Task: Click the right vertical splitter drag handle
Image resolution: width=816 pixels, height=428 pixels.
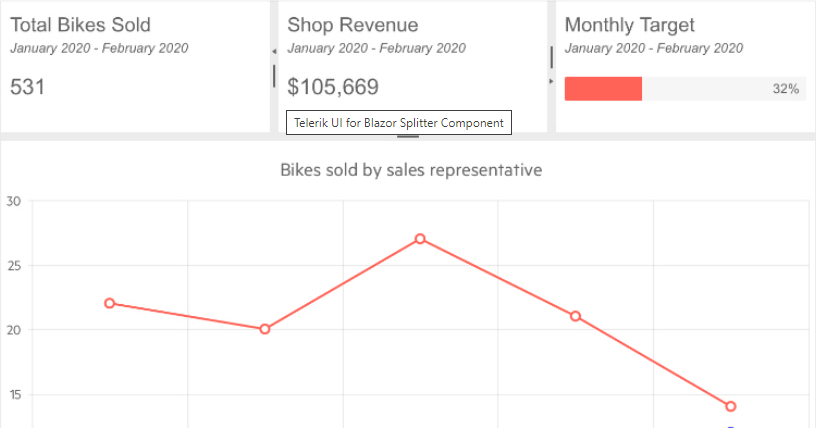Action: (551, 57)
